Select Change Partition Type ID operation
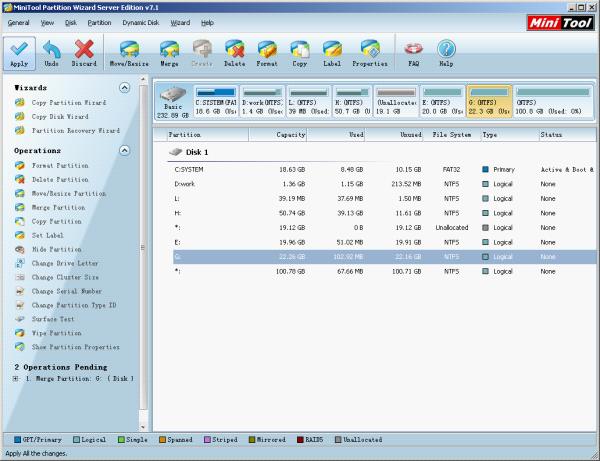 [x=74, y=305]
